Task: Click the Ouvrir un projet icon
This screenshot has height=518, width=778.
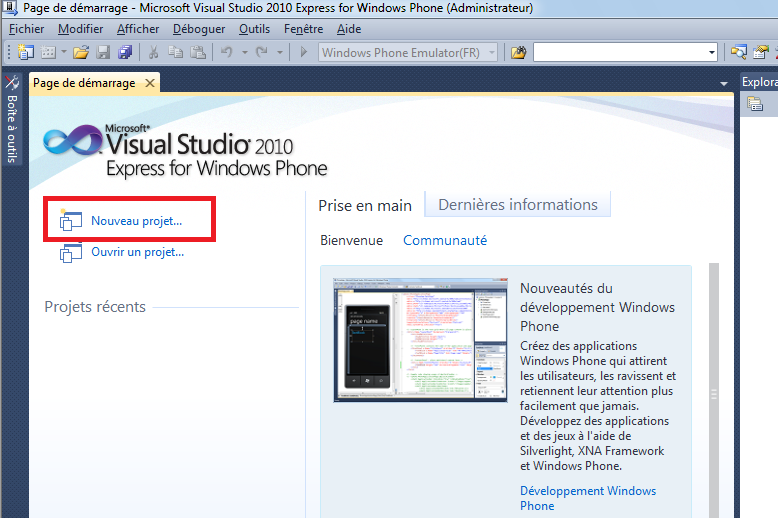Action: click(x=70, y=253)
